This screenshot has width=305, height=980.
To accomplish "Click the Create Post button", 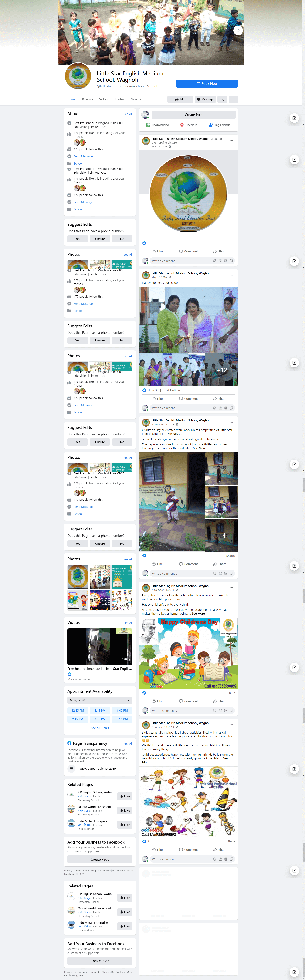I will tap(193, 115).
